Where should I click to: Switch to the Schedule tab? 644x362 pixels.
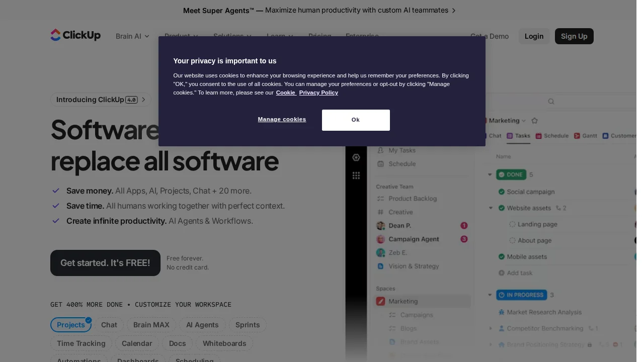click(x=552, y=136)
